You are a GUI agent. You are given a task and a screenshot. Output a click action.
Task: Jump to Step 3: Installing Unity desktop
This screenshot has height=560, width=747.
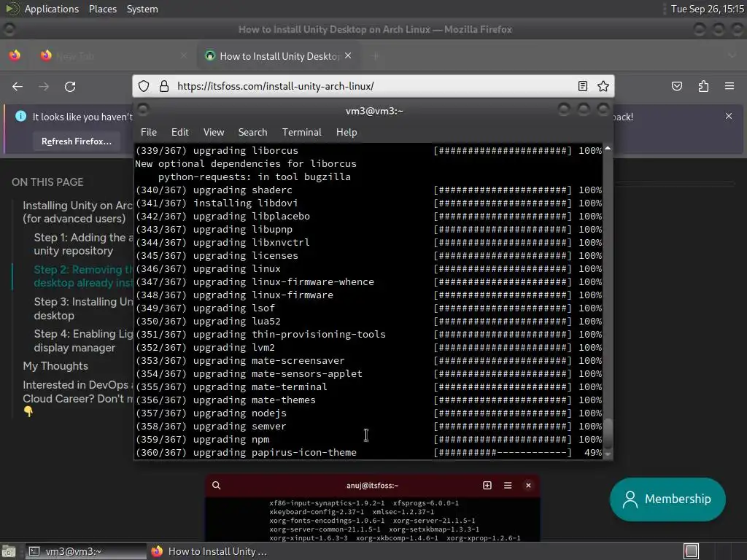(x=83, y=308)
